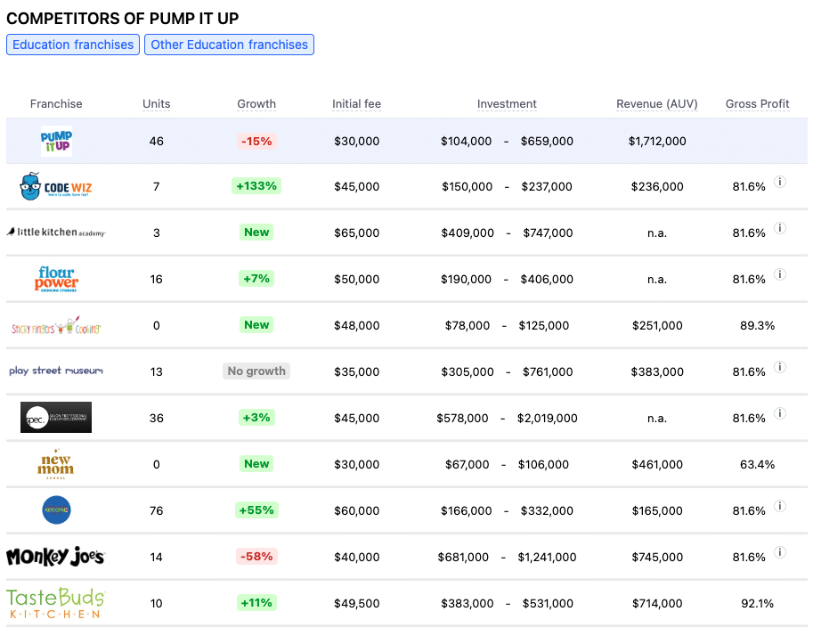Viewport: 813px width, 644px height.
Task: Click the $745,000 revenue value
Action: [x=657, y=557]
